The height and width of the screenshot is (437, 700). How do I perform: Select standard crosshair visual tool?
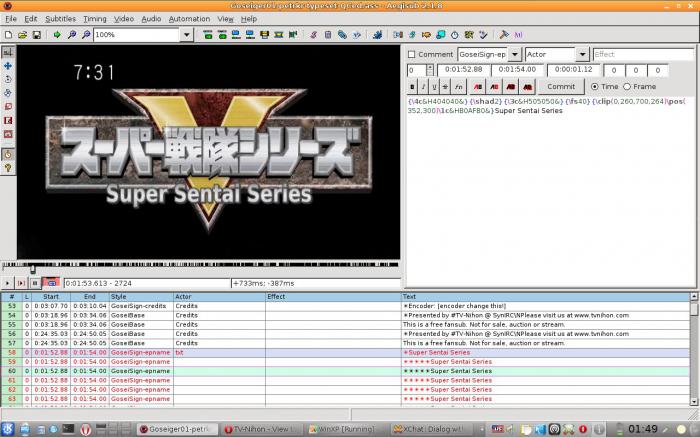click(8, 52)
